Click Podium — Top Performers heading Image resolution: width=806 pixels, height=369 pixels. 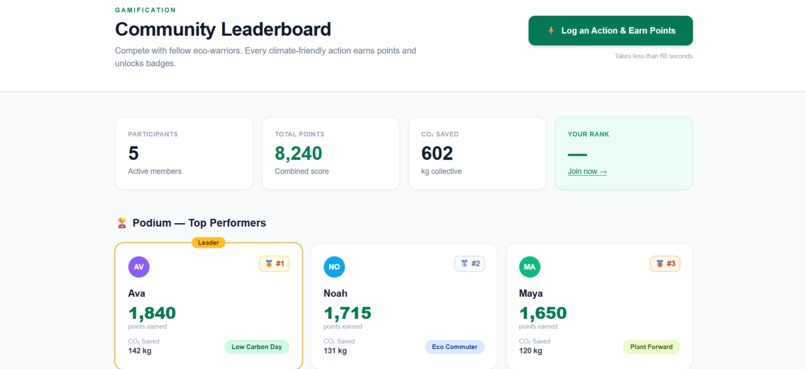point(199,223)
